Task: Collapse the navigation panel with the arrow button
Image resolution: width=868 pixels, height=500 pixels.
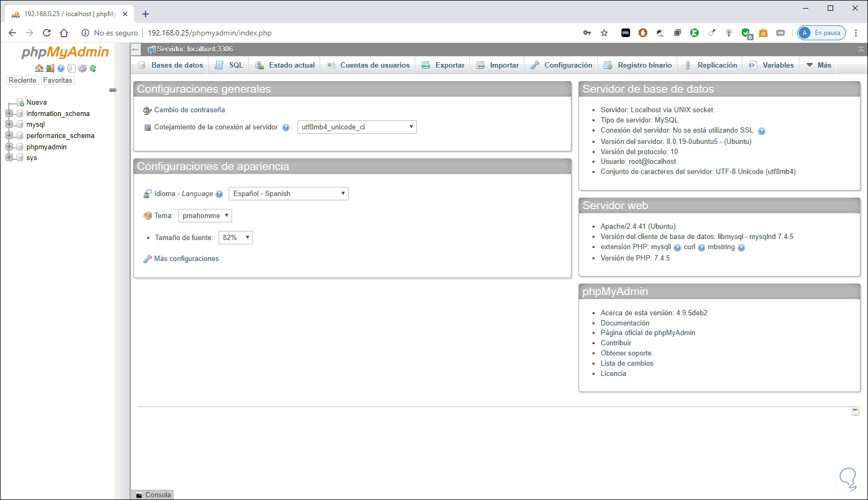Action: tap(136, 49)
